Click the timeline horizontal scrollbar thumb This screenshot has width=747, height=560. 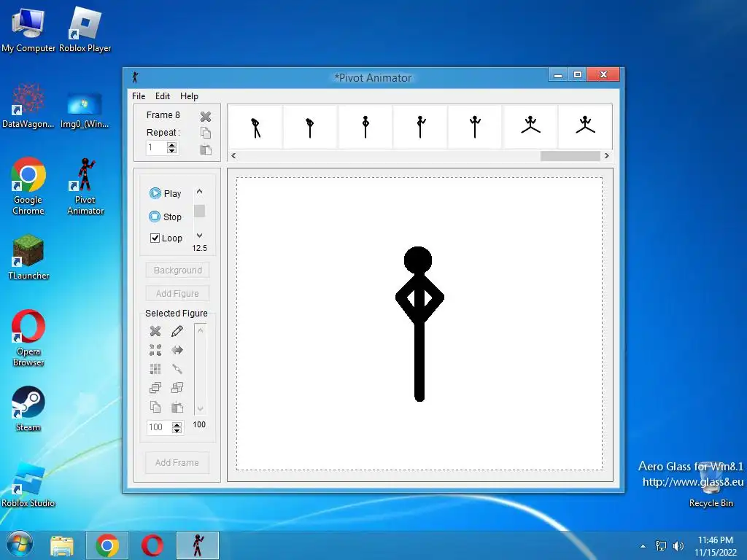coord(570,156)
